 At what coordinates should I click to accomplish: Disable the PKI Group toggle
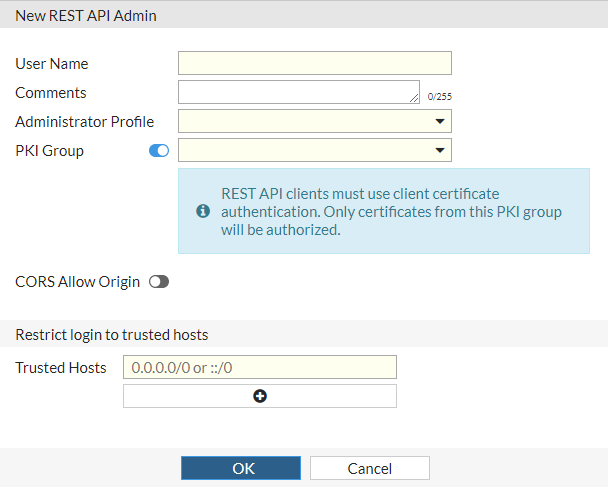[x=159, y=151]
